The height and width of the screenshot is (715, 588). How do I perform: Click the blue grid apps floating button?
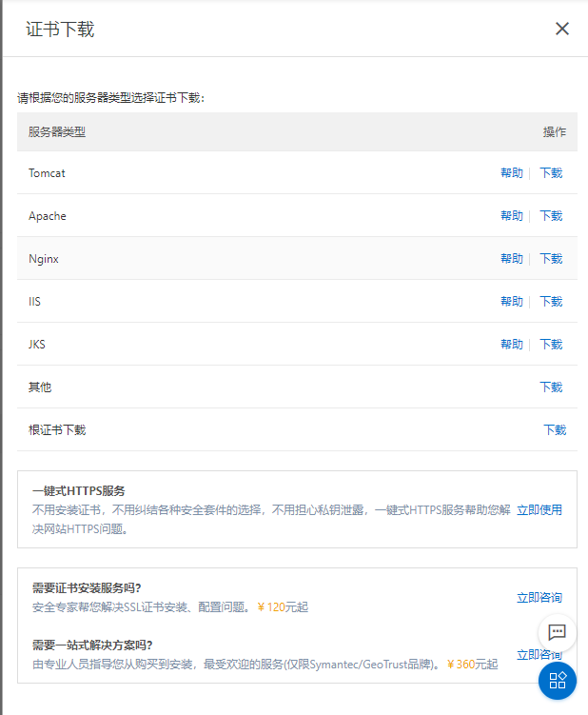pos(558,681)
